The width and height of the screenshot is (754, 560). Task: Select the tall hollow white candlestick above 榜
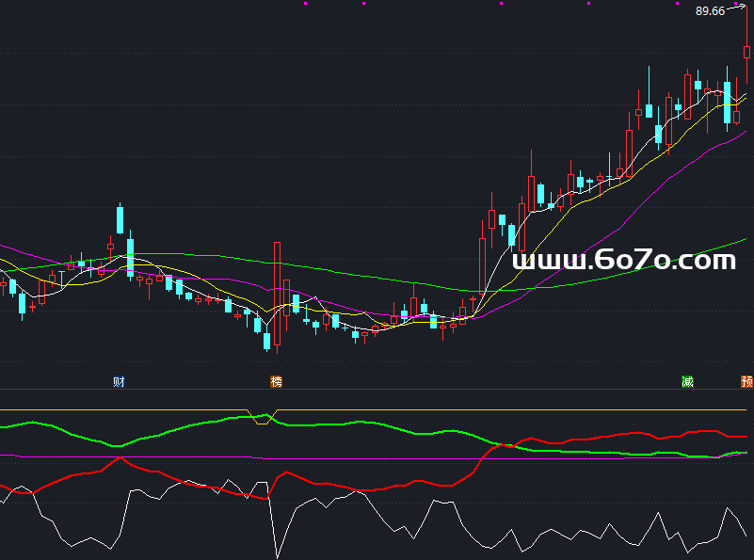(x=278, y=282)
